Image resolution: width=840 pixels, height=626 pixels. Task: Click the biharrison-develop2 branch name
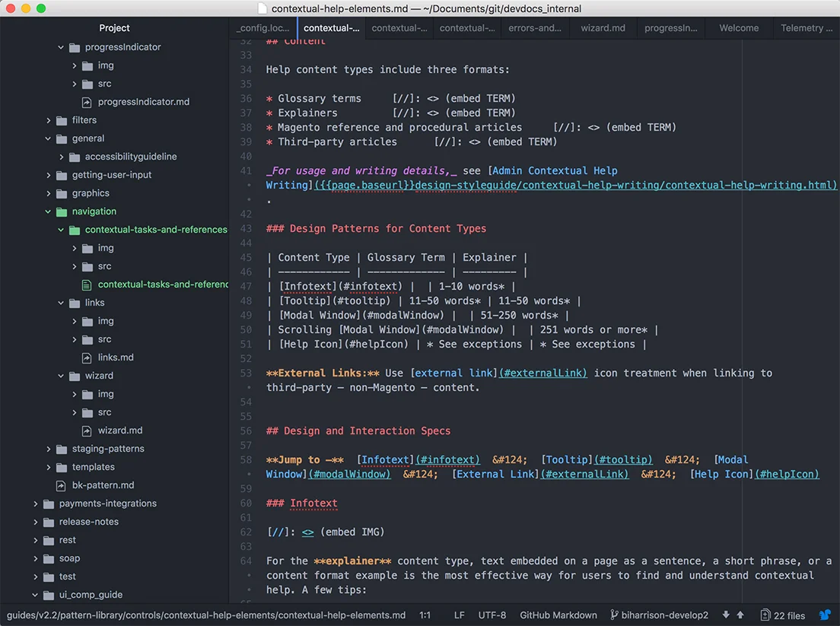664,615
